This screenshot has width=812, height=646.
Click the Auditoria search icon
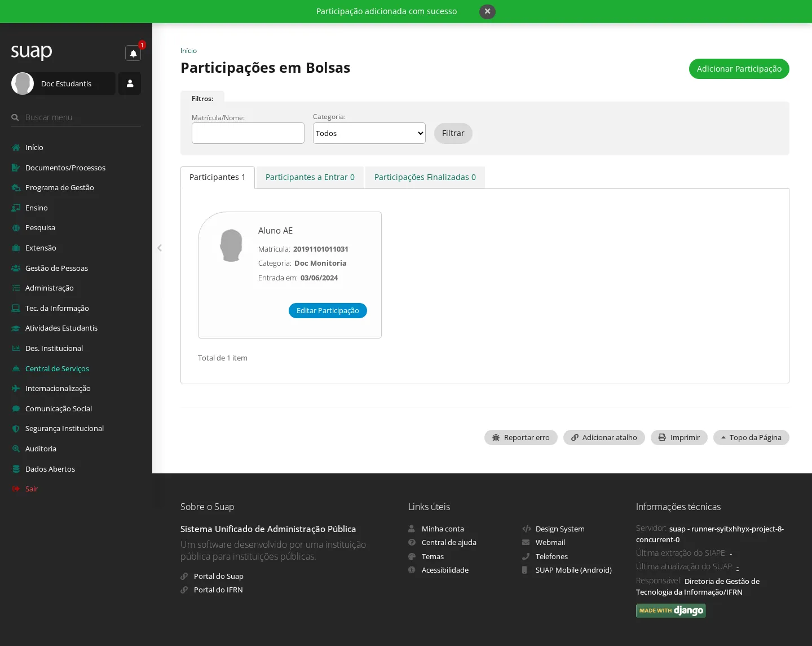point(16,449)
